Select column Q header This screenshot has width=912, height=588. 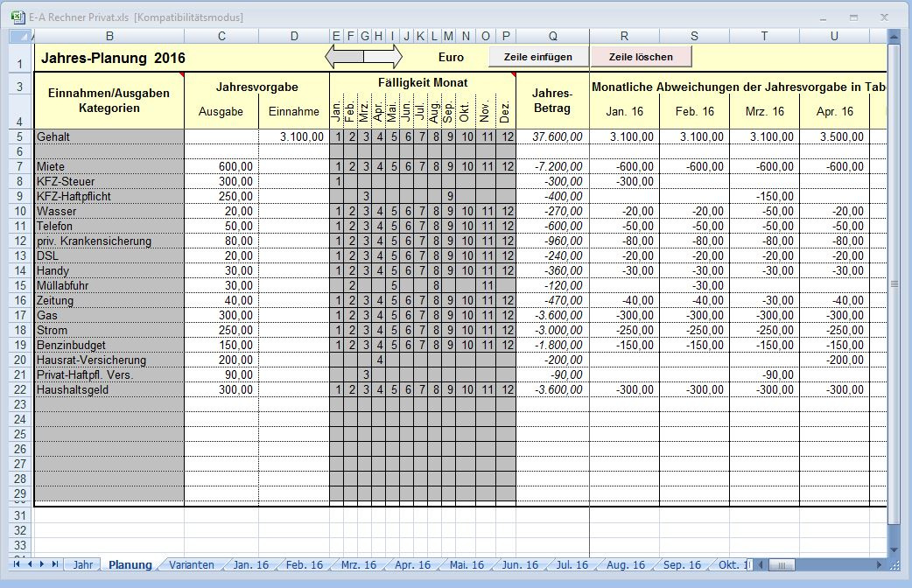click(x=552, y=36)
